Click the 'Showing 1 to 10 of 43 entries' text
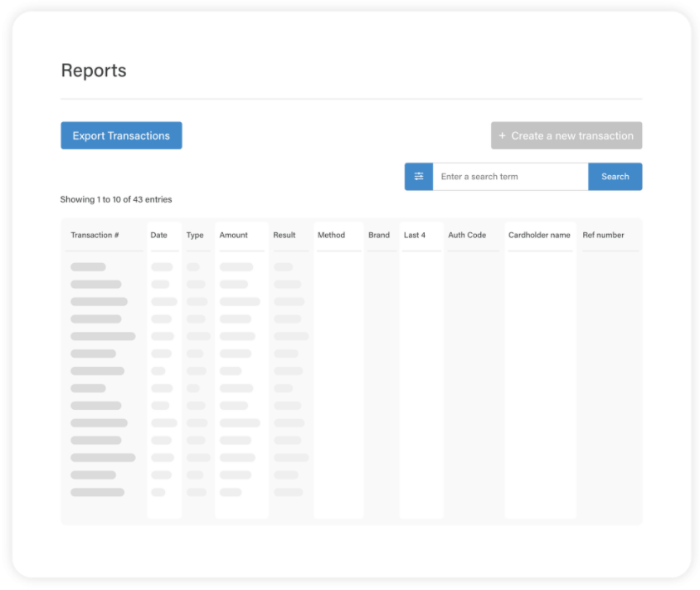This screenshot has width=700, height=590. 116,200
